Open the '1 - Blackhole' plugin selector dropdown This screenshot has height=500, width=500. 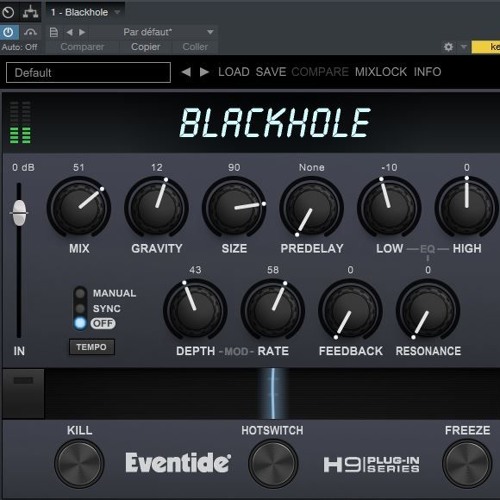[x=85, y=12]
